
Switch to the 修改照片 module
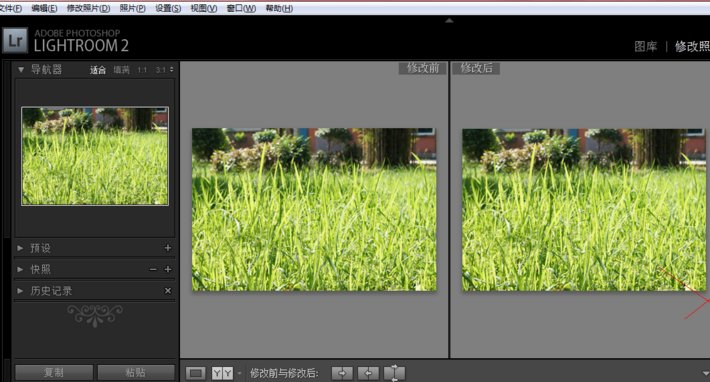[x=692, y=46]
